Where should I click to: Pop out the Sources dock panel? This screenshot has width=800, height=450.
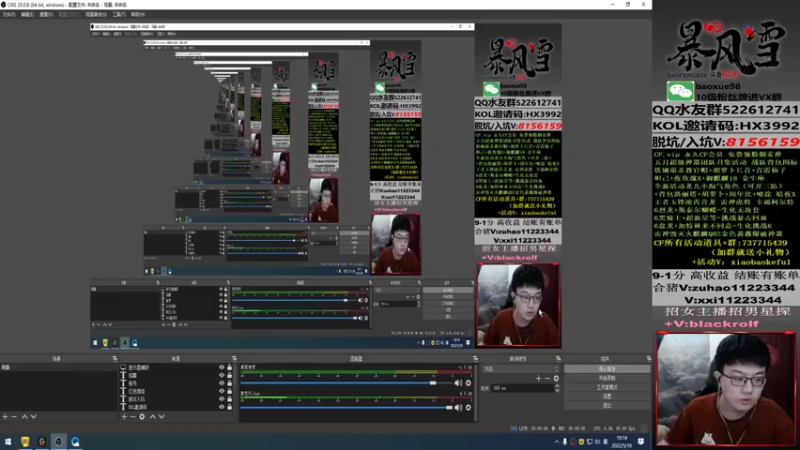[x=234, y=359]
